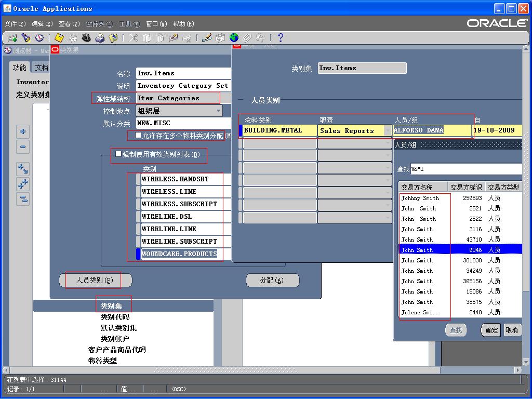The height and width of the screenshot is (399, 532).
Task: Click the Folder Tools toolbar icon
Action: (261, 37)
